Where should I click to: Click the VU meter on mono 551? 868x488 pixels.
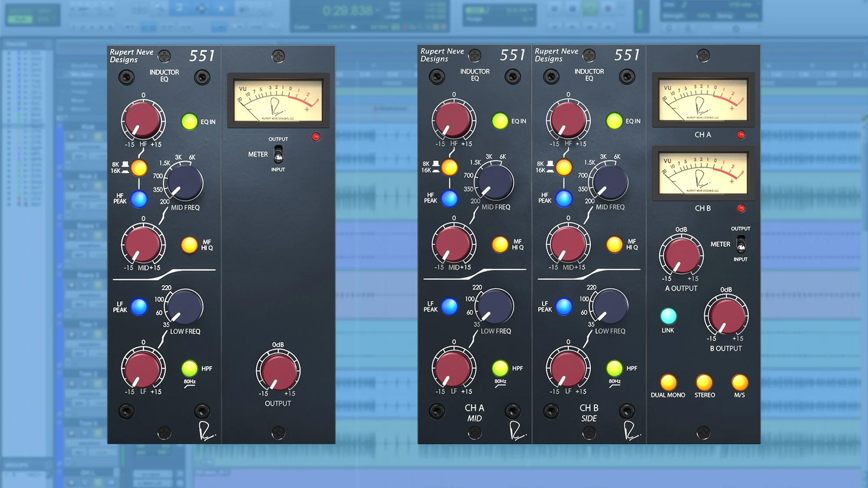tap(278, 100)
